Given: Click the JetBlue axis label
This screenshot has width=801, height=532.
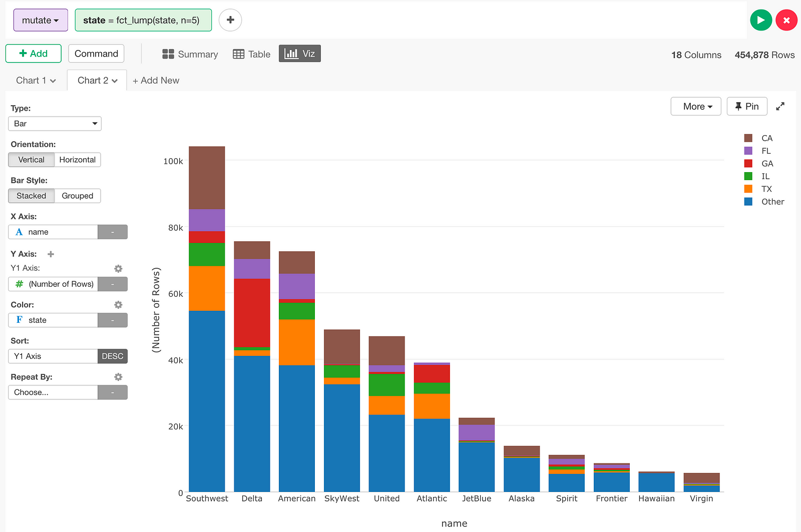Looking at the screenshot, I should (477, 498).
